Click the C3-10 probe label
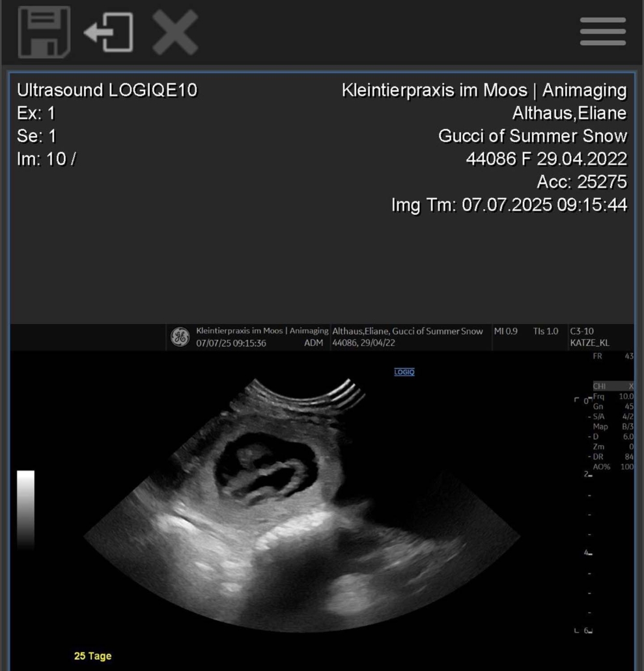 coord(581,331)
